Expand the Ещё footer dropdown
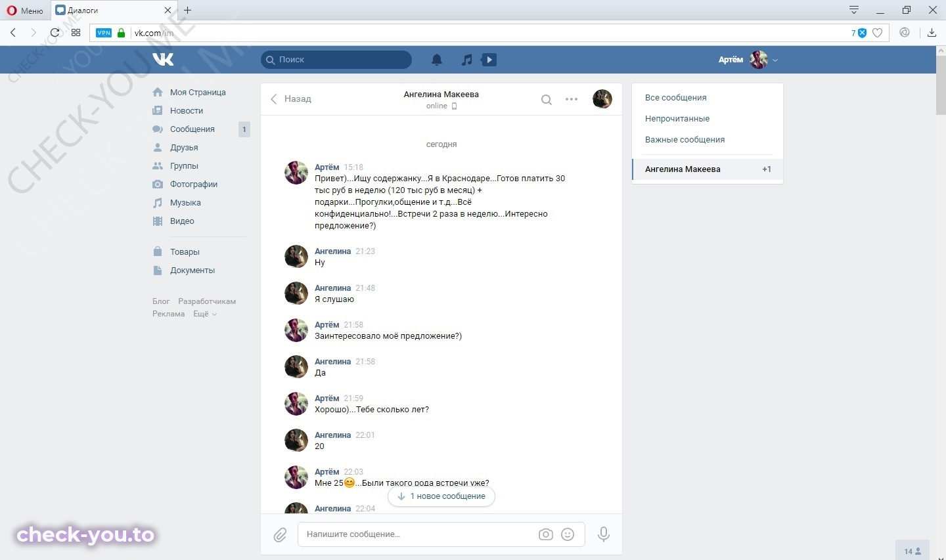Viewport: 946px width, 560px height. pos(204,314)
